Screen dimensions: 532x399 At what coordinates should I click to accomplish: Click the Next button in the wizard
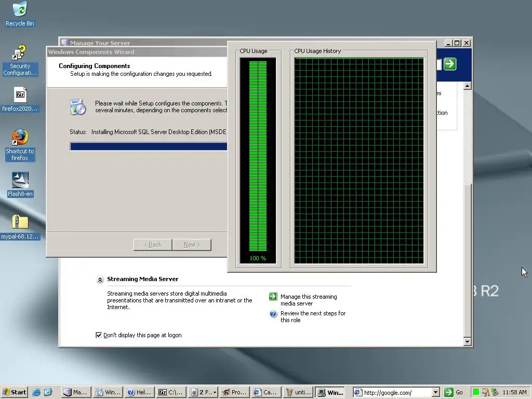coord(192,245)
